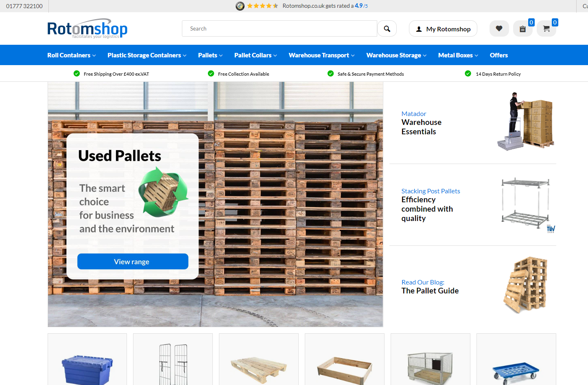
Task: Go to the Offers menu item
Action: (x=499, y=55)
